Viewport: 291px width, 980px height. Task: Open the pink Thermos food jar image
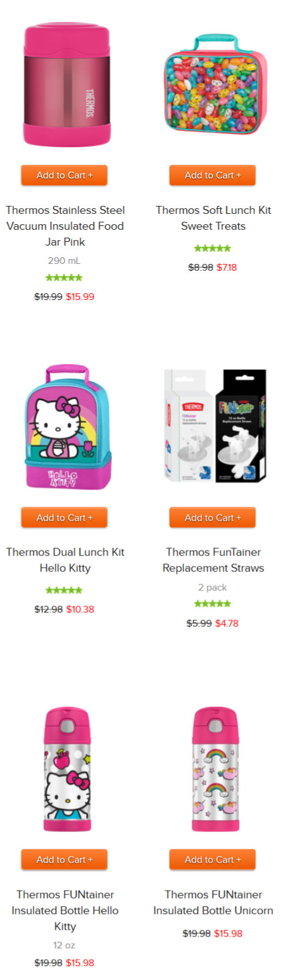(67, 84)
